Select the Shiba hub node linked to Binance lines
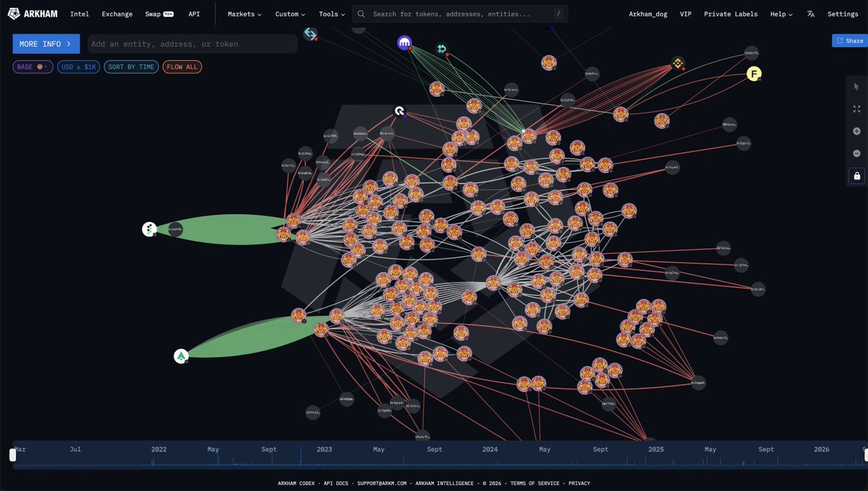The height and width of the screenshot is (491, 868). click(529, 135)
